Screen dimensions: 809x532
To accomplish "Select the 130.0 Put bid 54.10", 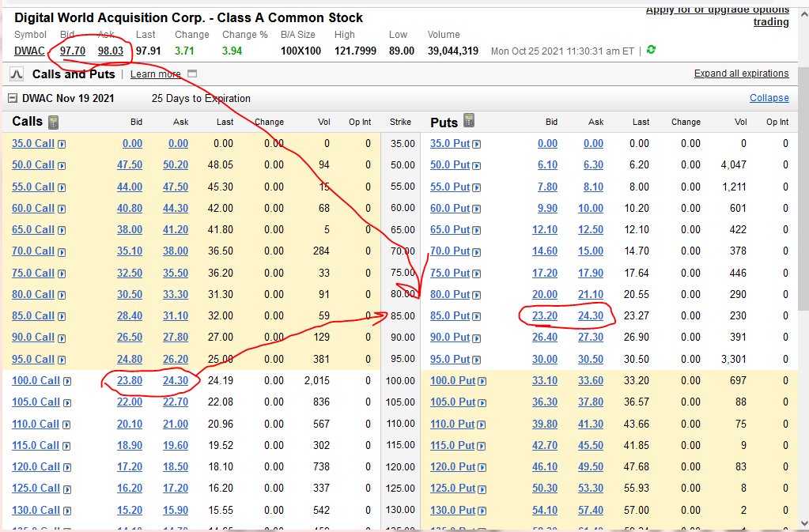I will click(545, 510).
